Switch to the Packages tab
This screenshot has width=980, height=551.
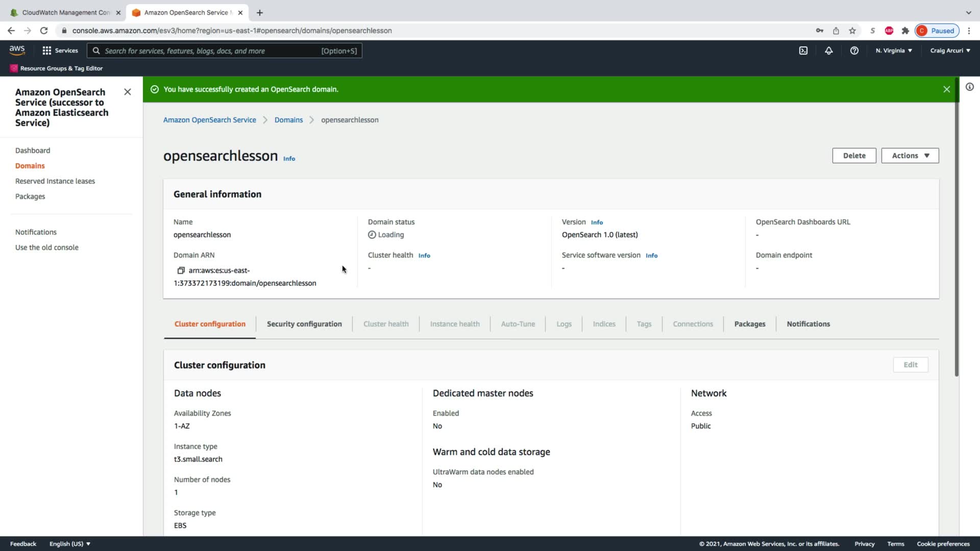coord(749,324)
